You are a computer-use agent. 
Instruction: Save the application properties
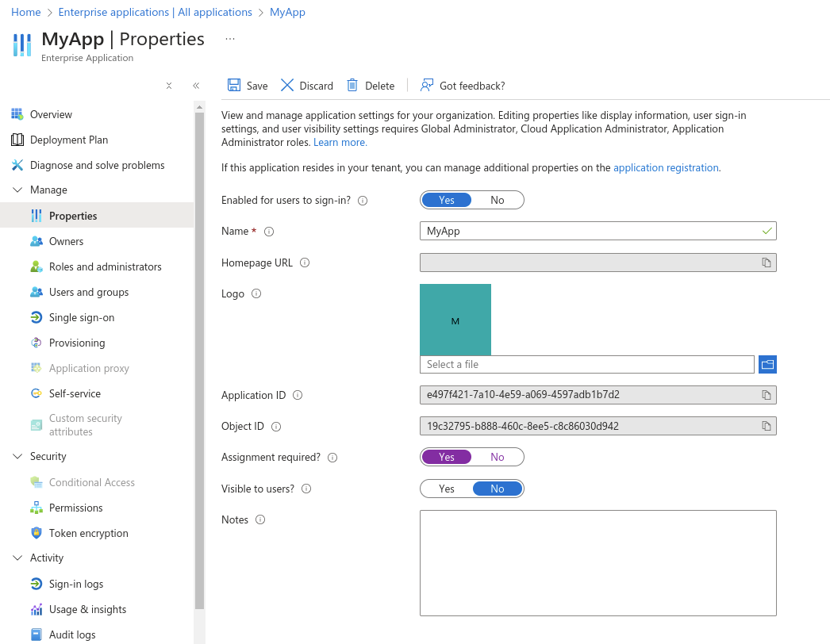247,85
